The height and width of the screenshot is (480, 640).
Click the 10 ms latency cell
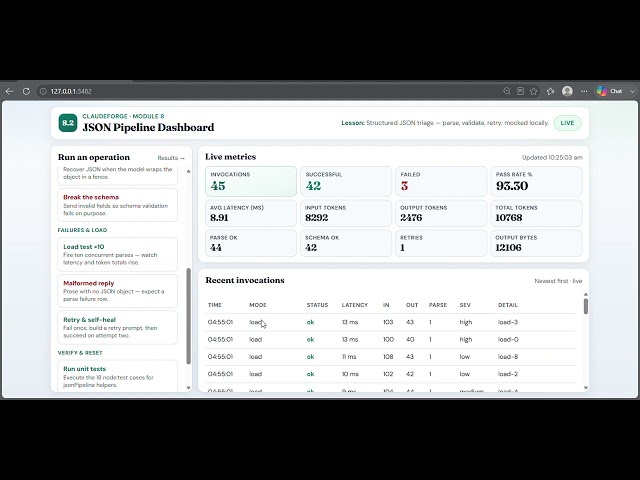pyautogui.click(x=350, y=374)
